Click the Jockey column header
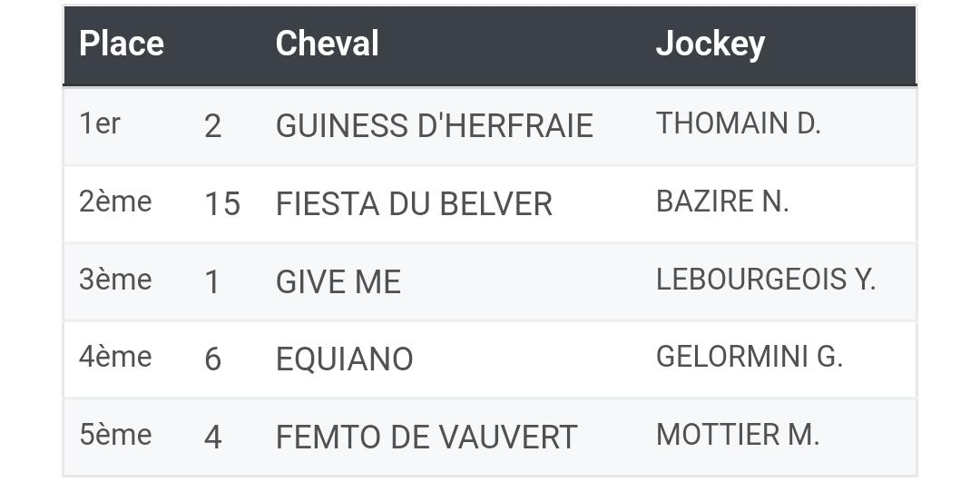Screen dimensions: 980x482 [x=710, y=44]
